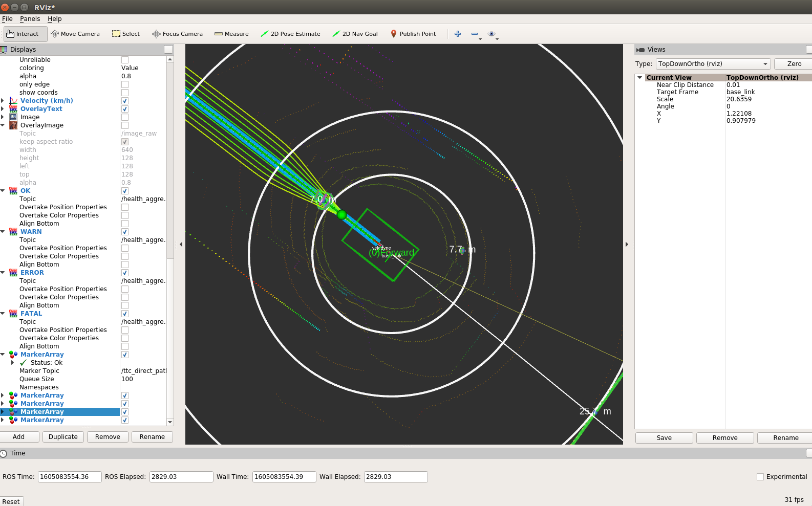
Task: Click the blue plus add-tool icon
Action: tap(458, 34)
